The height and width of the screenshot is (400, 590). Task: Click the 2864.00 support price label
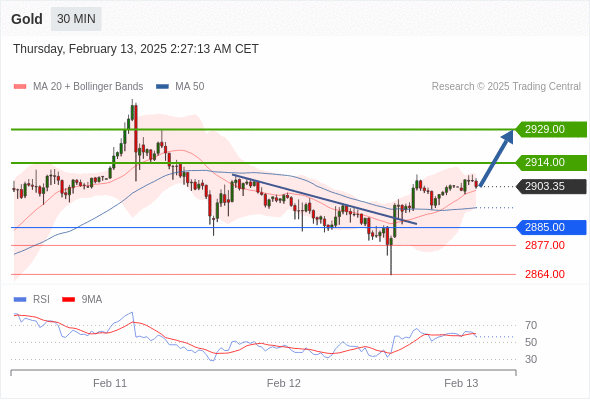tap(545, 274)
